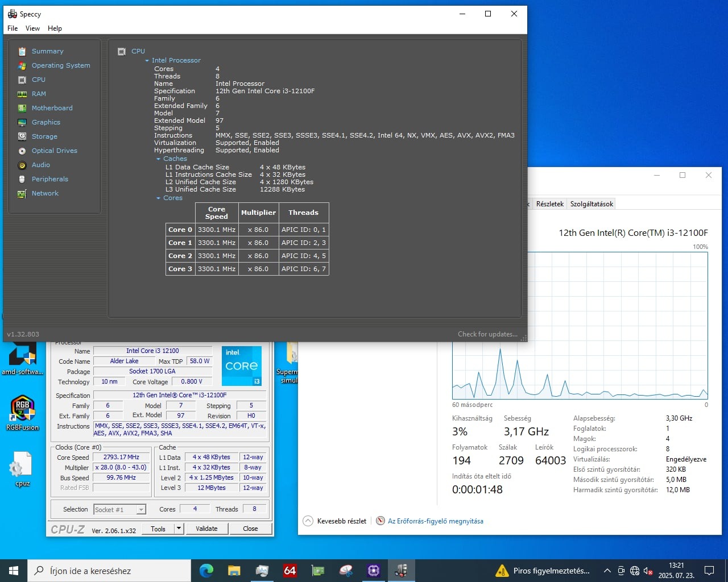The height and width of the screenshot is (582, 728).
Task: Open the RGBFusion desktop icon
Action: (x=22, y=414)
